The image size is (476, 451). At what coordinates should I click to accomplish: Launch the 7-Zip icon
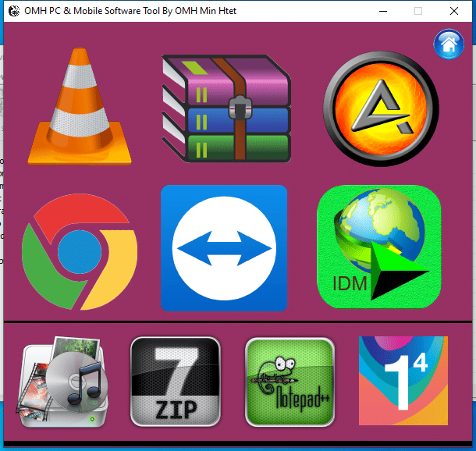[176, 382]
